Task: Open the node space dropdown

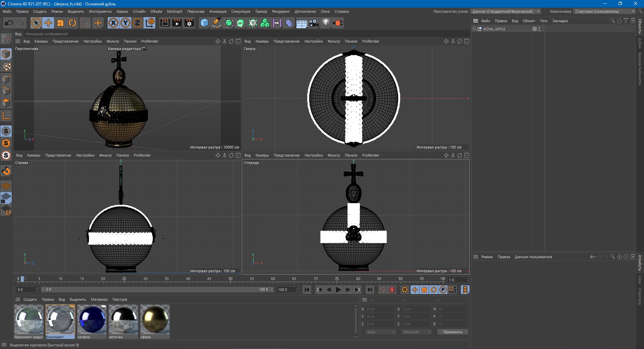Action: [x=505, y=11]
